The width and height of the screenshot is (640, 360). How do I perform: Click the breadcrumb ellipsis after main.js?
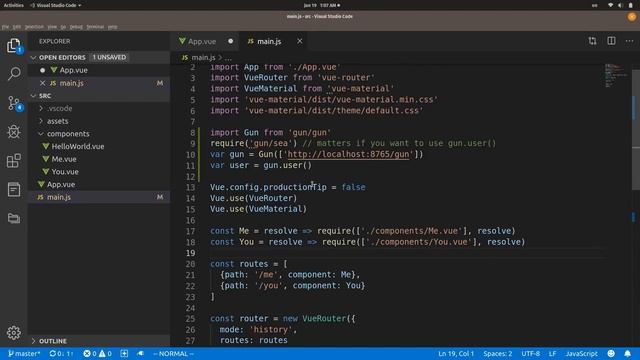tap(228, 58)
